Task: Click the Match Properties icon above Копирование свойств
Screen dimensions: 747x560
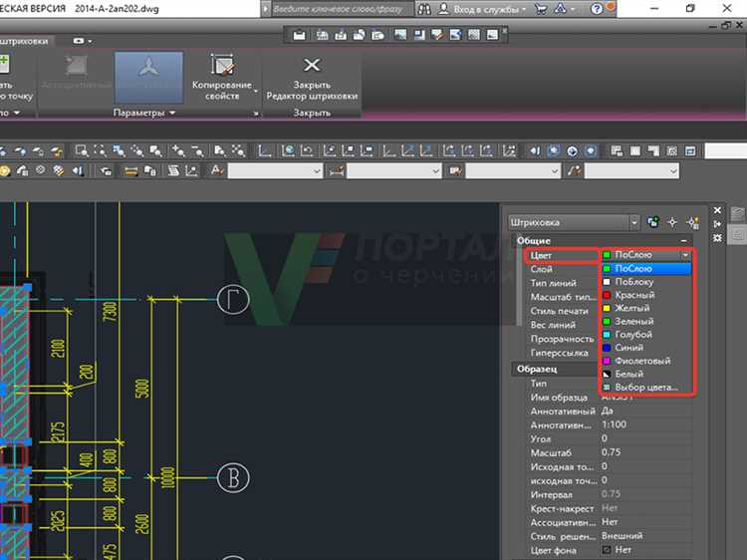Action: pos(222,65)
